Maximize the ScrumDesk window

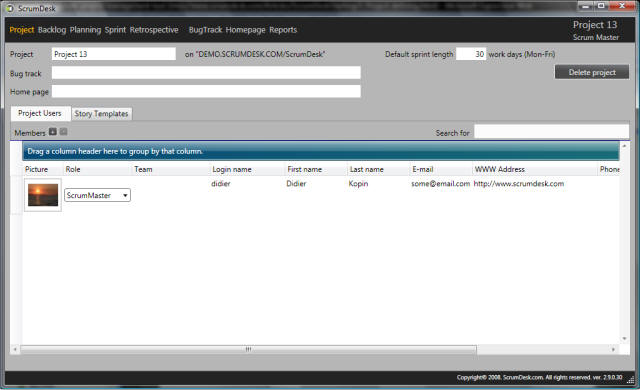601,6
